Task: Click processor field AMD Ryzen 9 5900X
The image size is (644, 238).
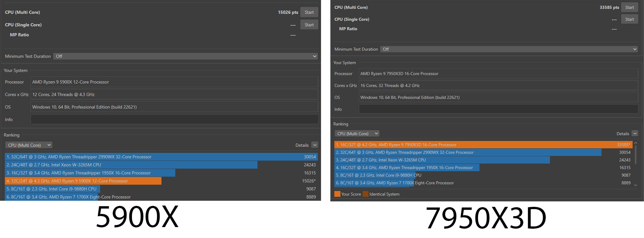Action: coord(174,82)
